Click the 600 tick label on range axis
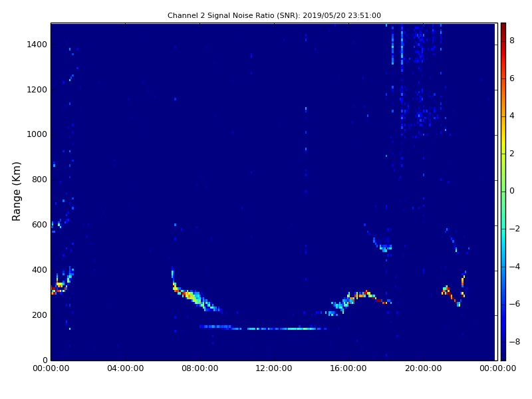This screenshot has width=532, height=399. (39, 225)
